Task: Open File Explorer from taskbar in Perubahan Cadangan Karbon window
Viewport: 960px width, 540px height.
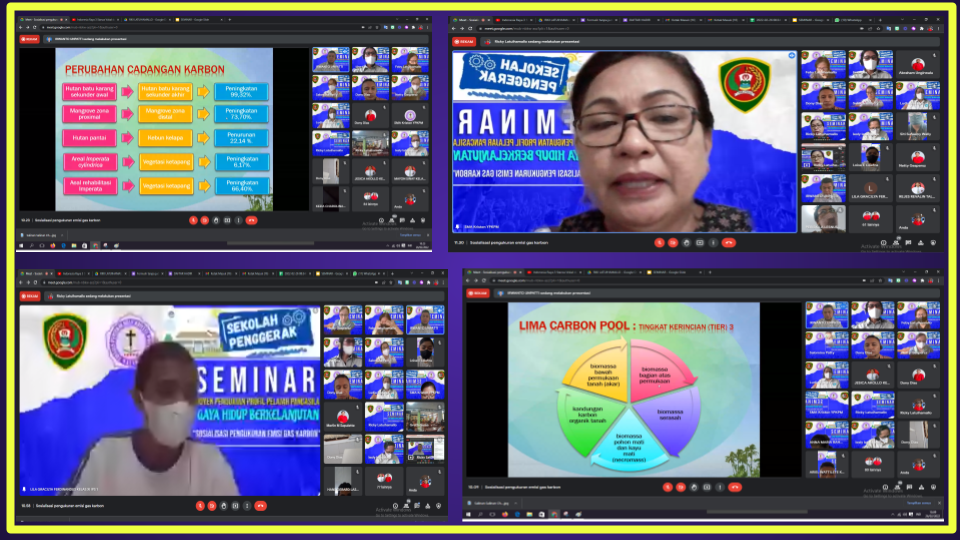Action: (x=74, y=246)
